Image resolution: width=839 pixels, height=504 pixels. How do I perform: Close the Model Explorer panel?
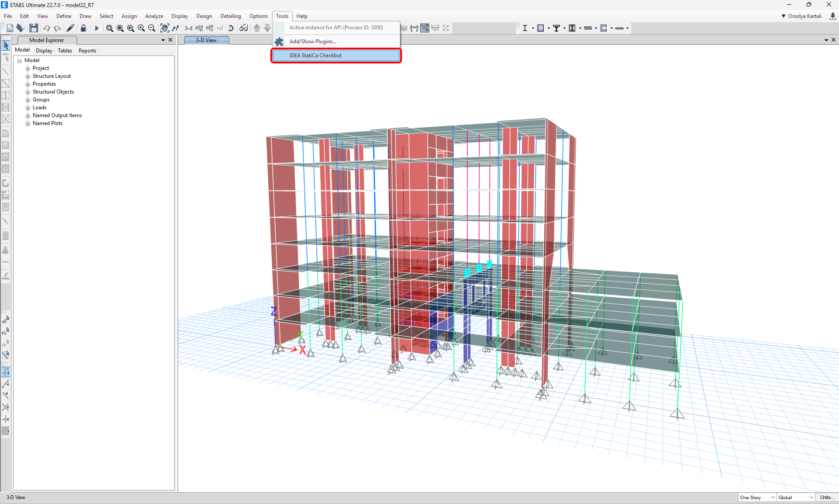tap(171, 40)
